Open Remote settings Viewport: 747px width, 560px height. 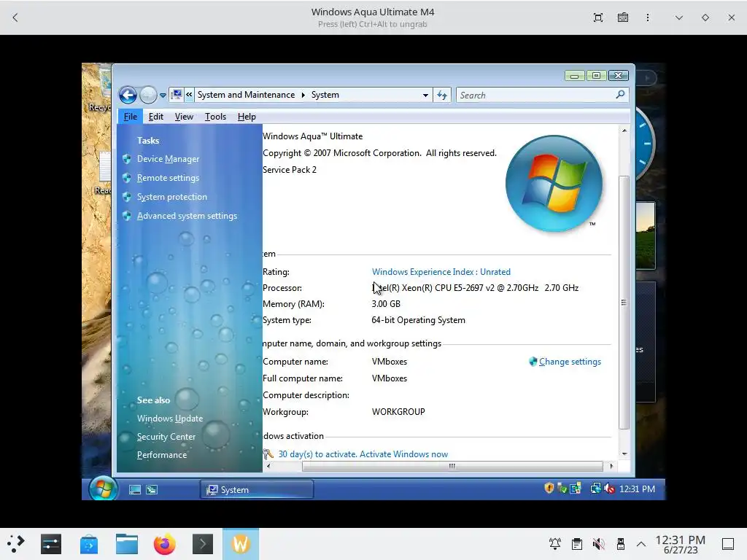[169, 178]
